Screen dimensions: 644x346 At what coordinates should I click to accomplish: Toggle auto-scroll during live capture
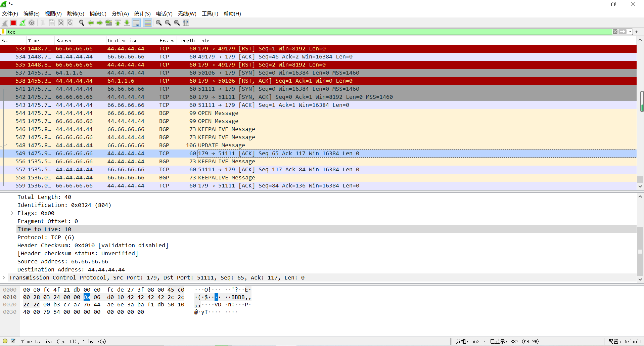coord(136,23)
